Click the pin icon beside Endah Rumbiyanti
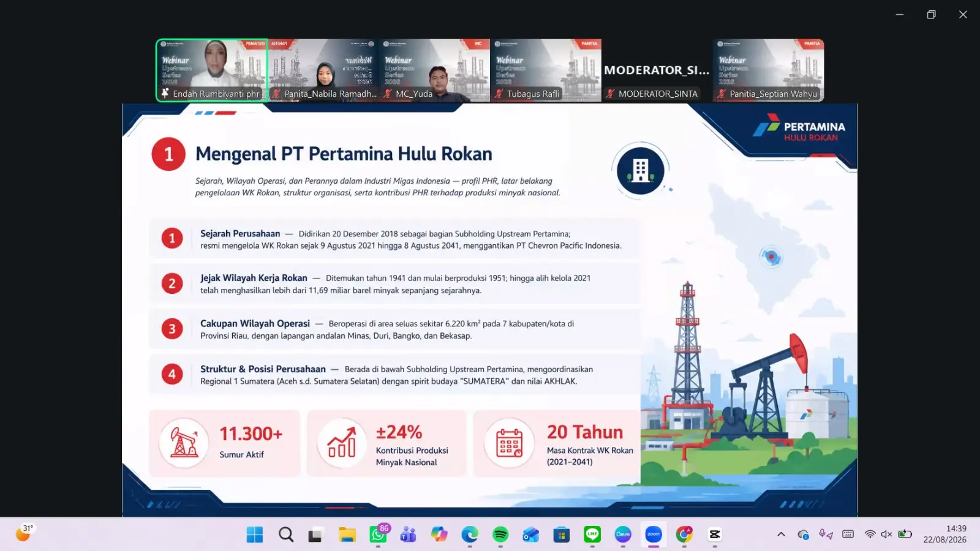Screen dimensions: 980x551 pos(165,94)
